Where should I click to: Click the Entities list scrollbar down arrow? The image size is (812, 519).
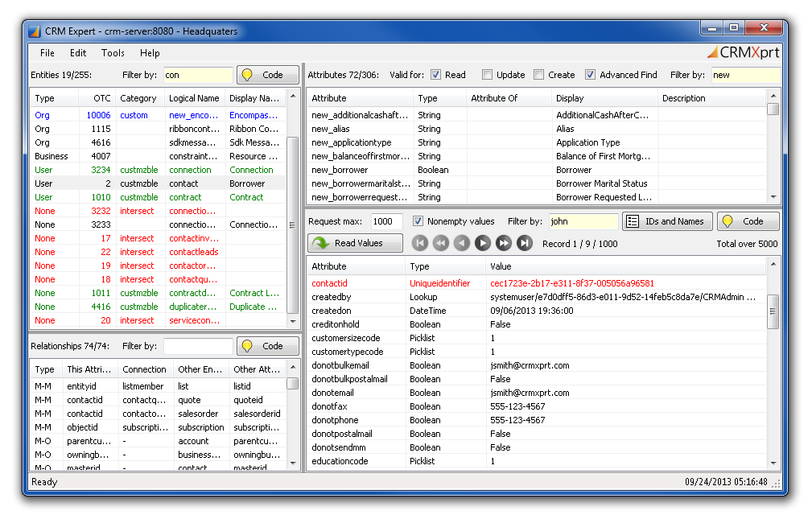(x=293, y=322)
